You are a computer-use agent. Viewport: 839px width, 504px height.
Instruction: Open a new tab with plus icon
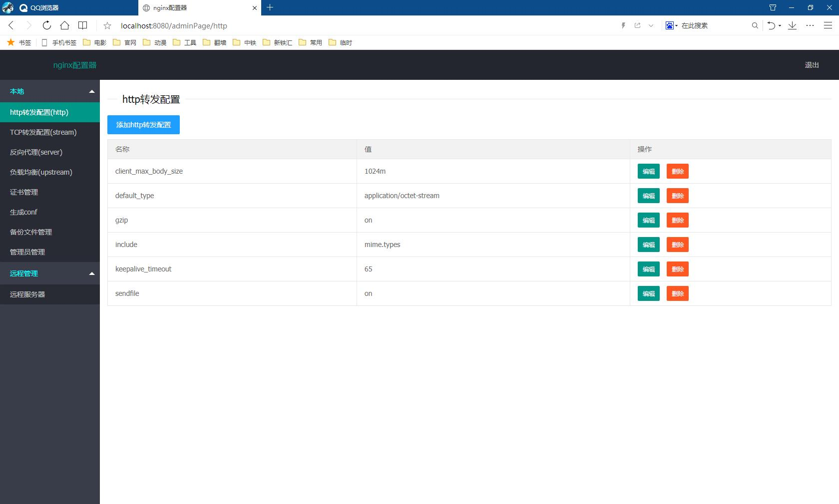(x=270, y=7)
